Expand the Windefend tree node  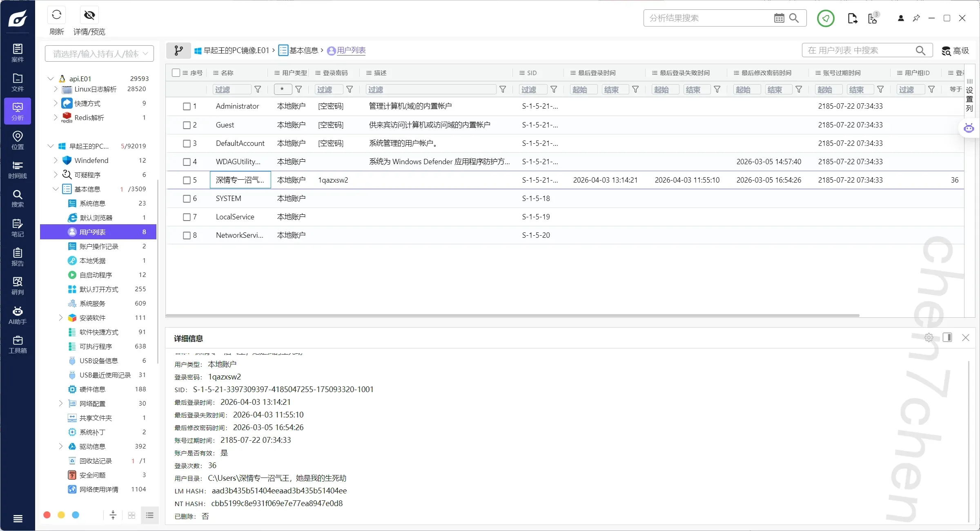coord(56,161)
